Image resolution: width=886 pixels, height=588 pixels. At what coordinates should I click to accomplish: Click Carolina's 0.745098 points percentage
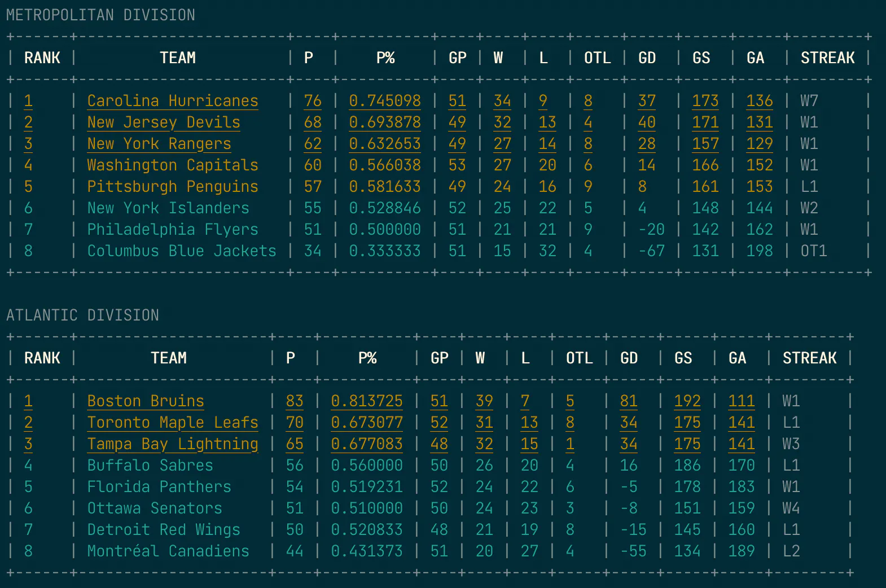click(384, 101)
